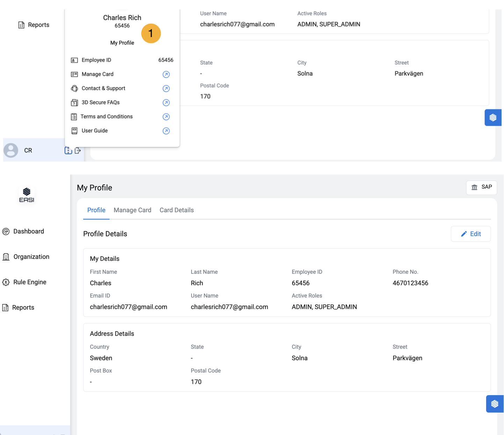Switch to the Manage Card tab
This screenshot has width=504, height=435.
(132, 210)
